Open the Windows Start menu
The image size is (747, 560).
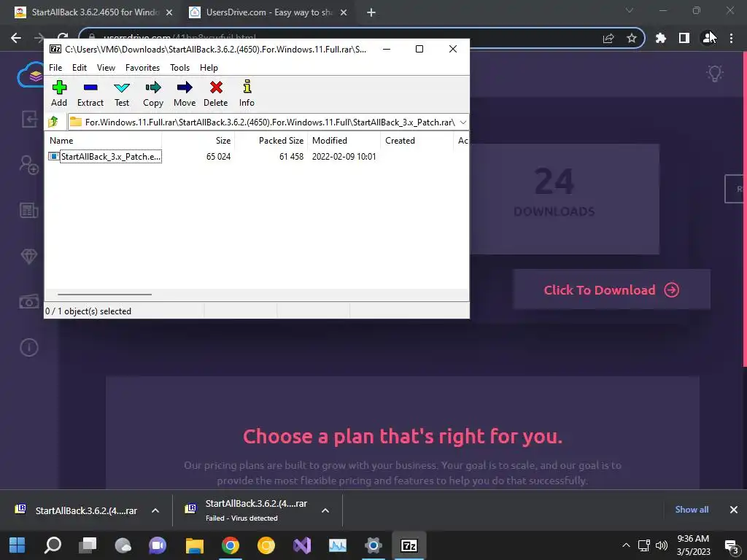pos(18,545)
